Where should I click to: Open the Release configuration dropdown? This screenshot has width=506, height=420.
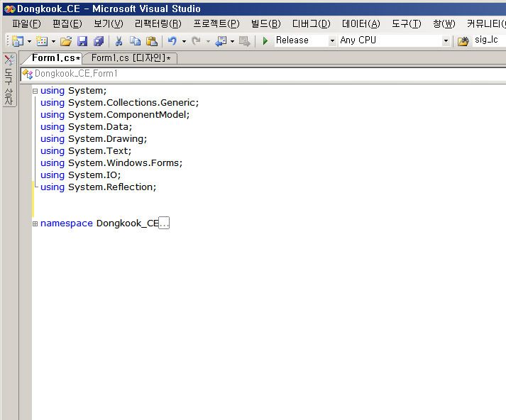point(332,41)
